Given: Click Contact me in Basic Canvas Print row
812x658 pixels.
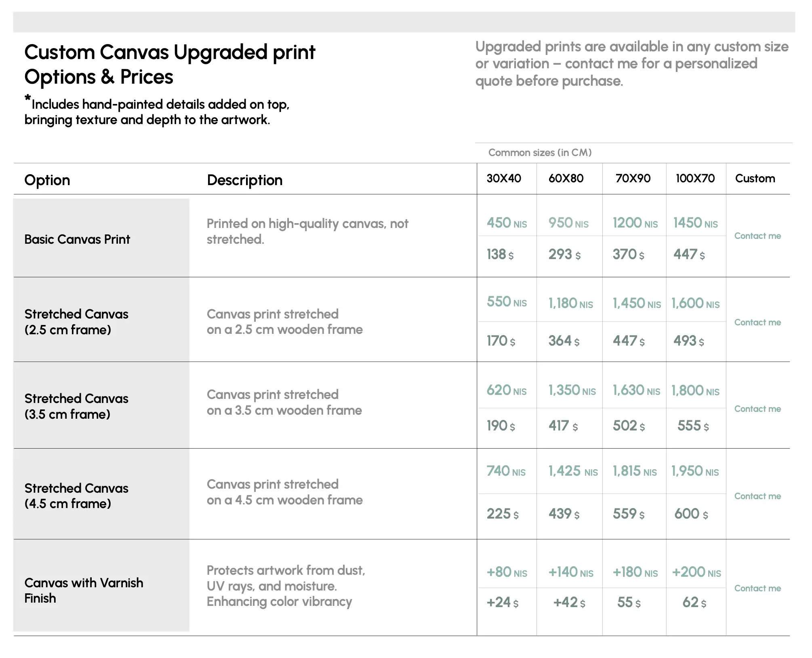Looking at the screenshot, I should click(x=757, y=236).
